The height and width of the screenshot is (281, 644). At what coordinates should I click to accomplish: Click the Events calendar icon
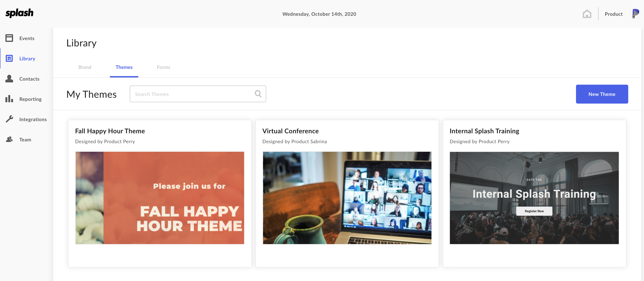[9, 38]
